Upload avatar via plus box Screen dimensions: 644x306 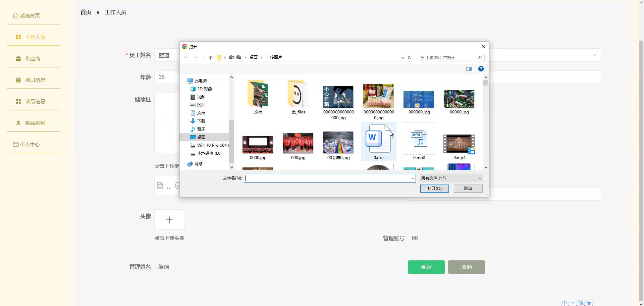(x=169, y=220)
